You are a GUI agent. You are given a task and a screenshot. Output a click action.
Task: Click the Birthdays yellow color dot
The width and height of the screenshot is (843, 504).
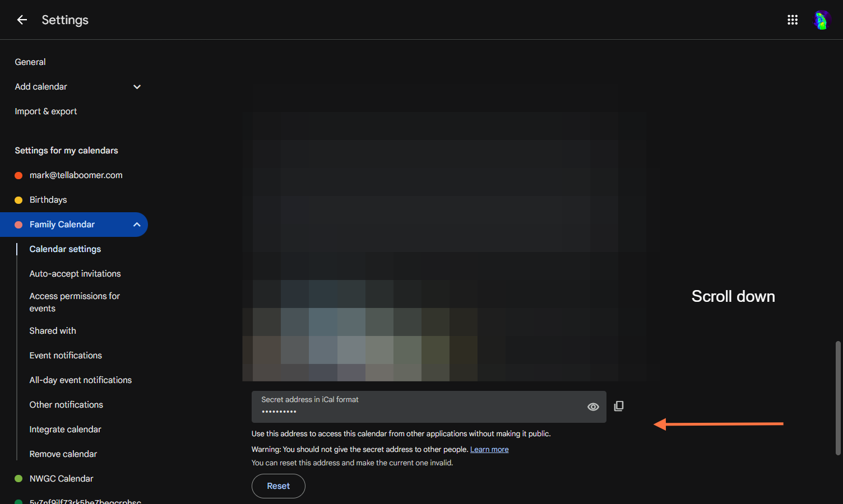(x=18, y=200)
